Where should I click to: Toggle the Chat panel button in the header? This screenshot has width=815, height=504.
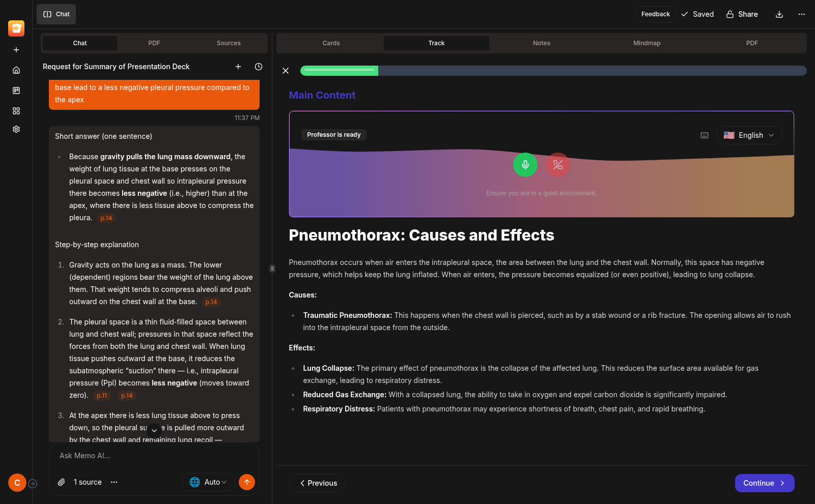click(56, 14)
